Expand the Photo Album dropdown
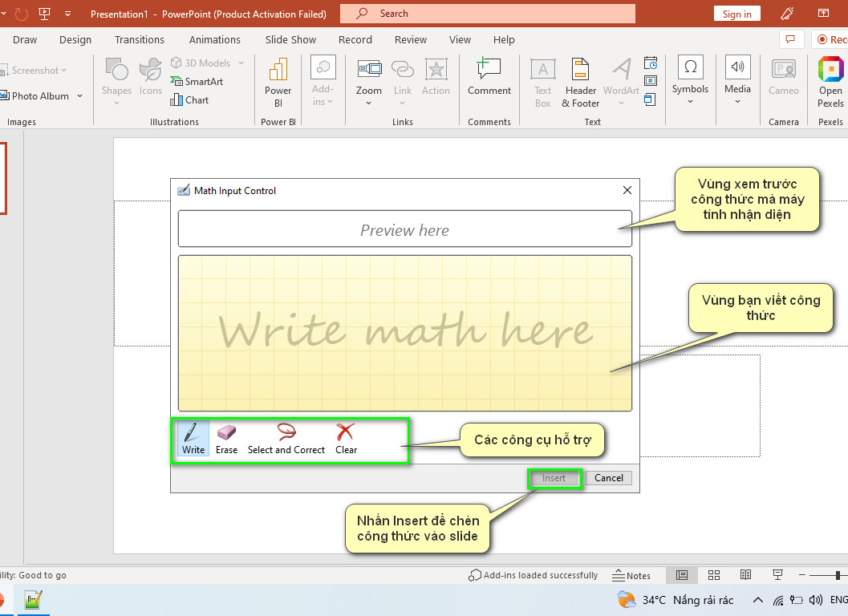The width and height of the screenshot is (848, 616). coord(80,96)
